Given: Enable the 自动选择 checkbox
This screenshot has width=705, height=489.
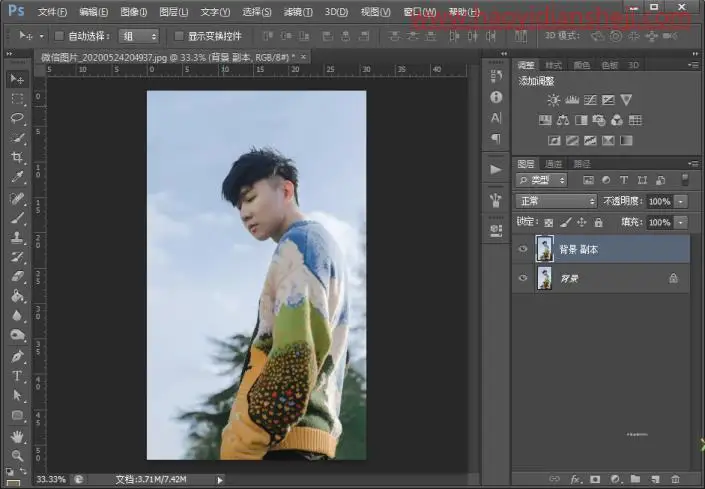Looking at the screenshot, I should [59, 36].
